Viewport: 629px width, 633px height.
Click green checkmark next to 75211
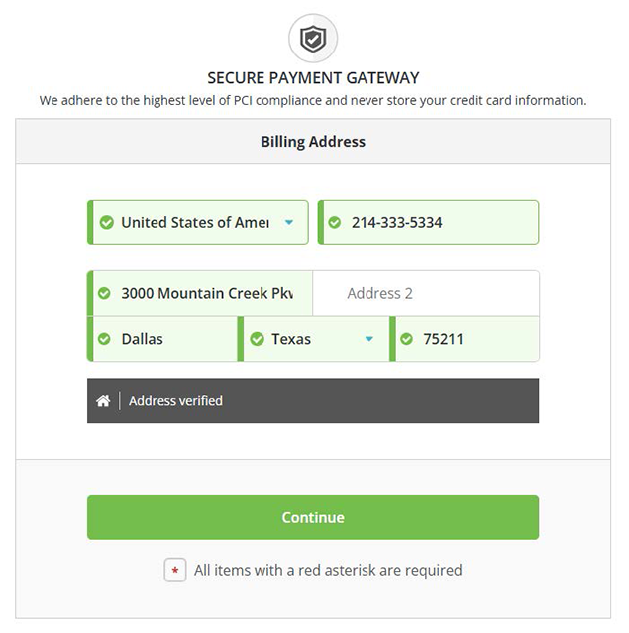(x=406, y=339)
